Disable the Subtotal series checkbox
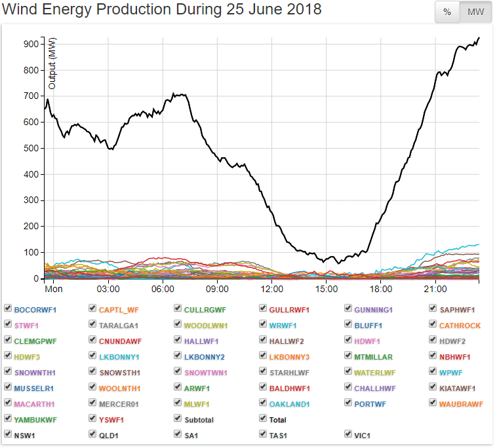Image resolution: width=497 pixels, height=448 pixels. tap(178, 418)
